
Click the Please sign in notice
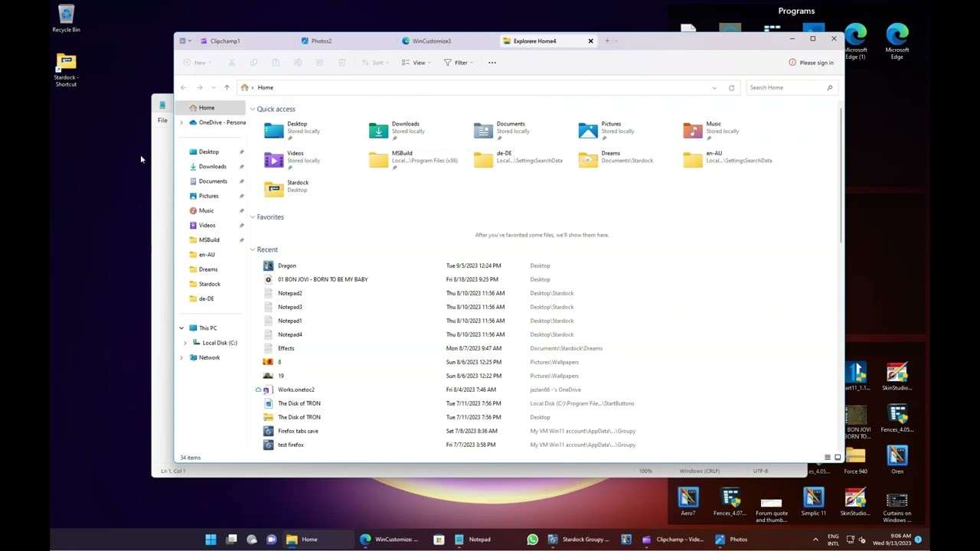(812, 63)
